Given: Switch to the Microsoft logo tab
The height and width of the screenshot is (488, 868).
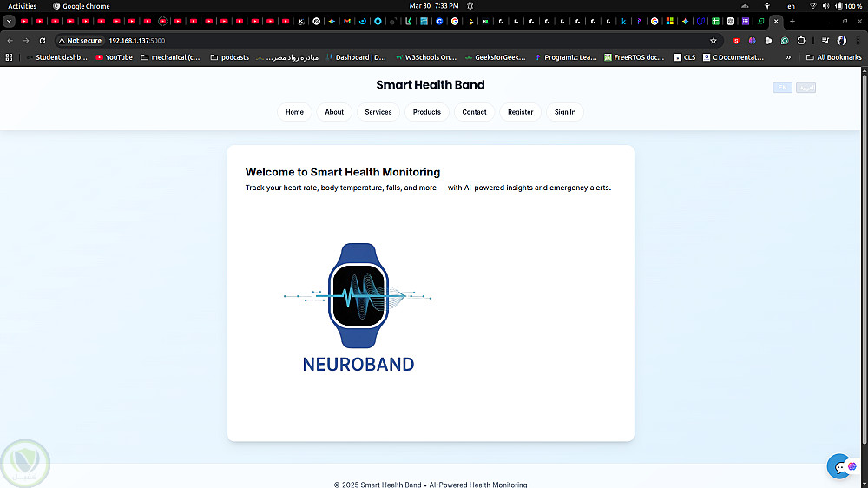Looking at the screenshot, I should point(670,21).
